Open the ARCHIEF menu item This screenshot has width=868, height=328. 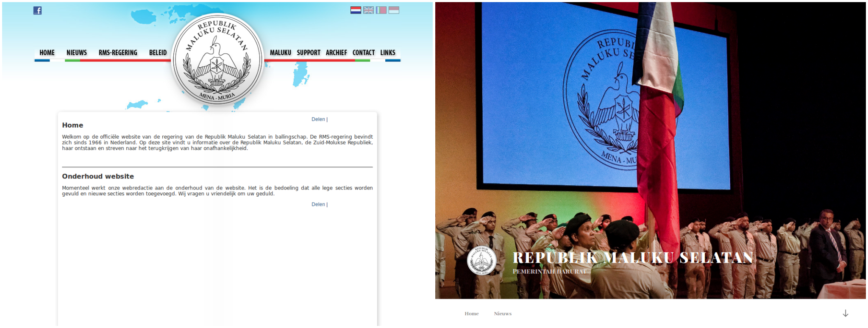[x=337, y=53]
